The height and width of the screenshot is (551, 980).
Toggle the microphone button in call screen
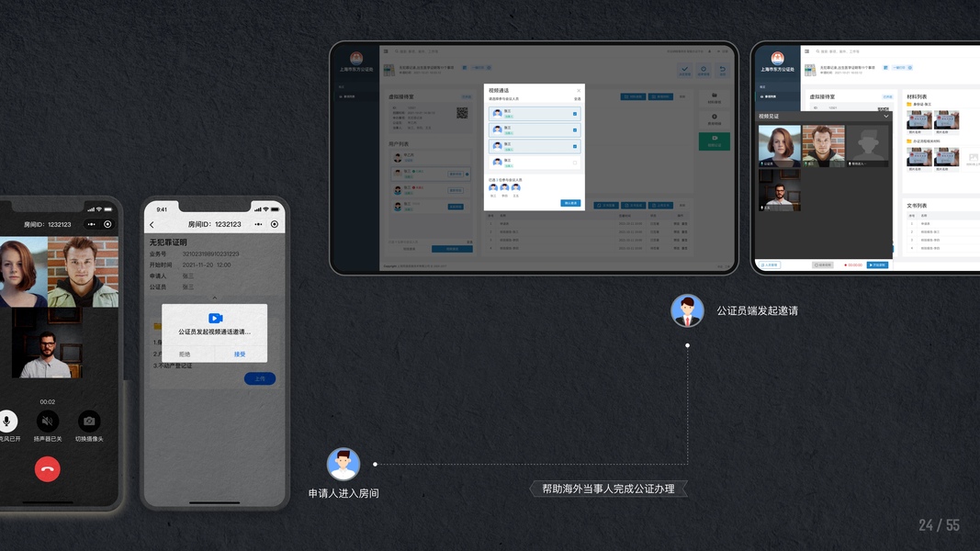6,422
